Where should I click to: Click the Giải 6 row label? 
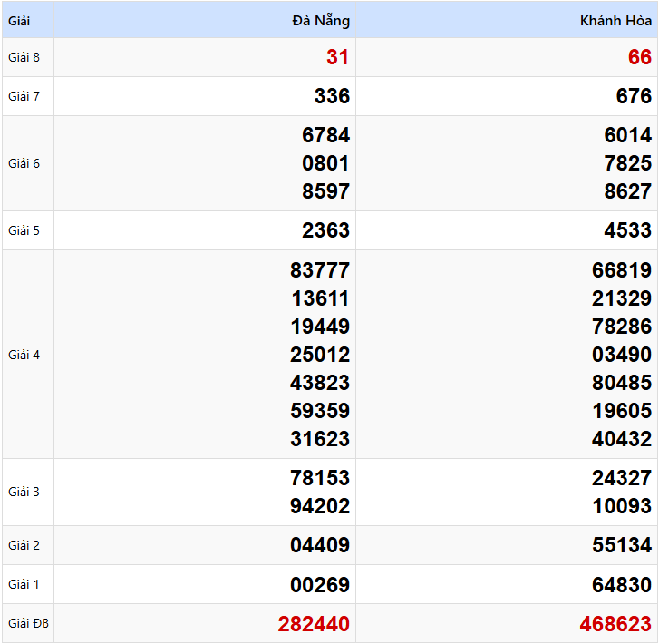tap(24, 163)
